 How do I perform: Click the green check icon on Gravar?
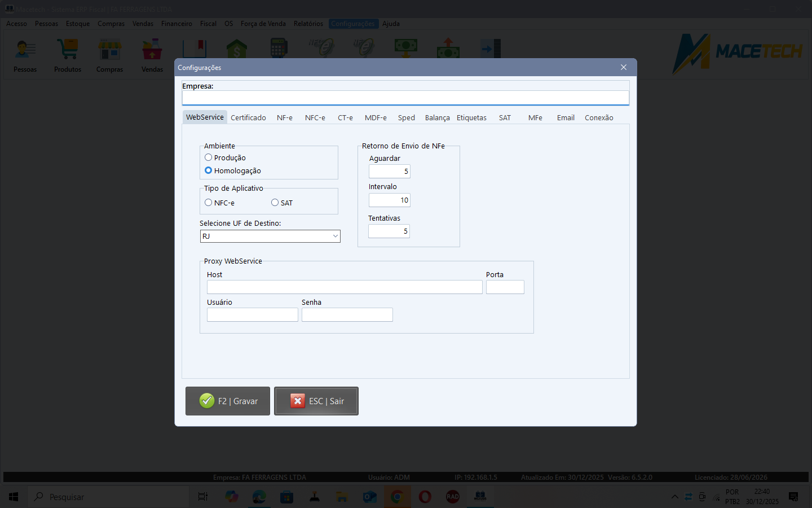[207, 401]
